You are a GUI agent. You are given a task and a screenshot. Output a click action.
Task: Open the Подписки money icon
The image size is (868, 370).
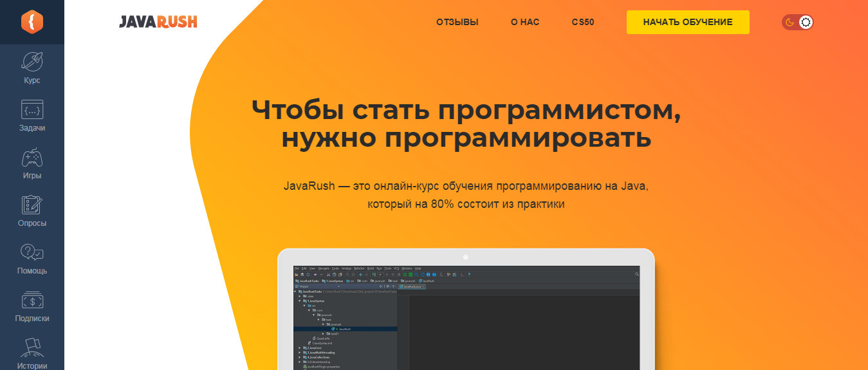click(32, 300)
